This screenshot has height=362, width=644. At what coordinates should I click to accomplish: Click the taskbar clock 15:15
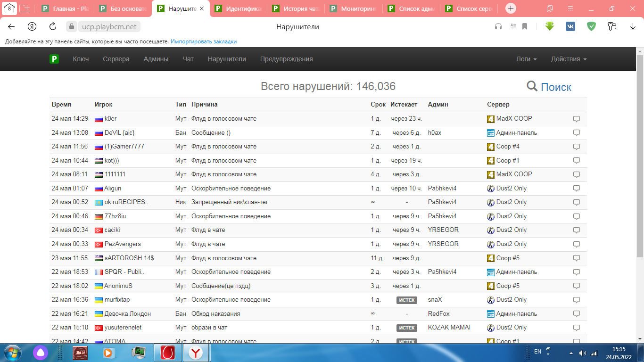(619, 349)
